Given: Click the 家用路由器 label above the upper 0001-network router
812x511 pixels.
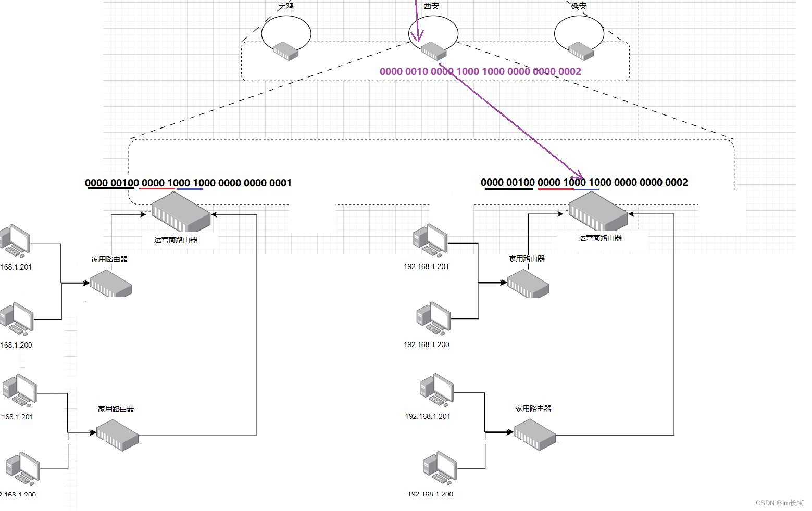Looking at the screenshot, I should (109, 259).
